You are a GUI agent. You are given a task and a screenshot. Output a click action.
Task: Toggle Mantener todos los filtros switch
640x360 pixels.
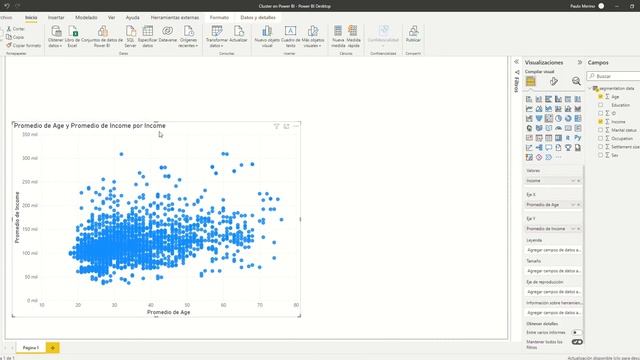(x=577, y=342)
